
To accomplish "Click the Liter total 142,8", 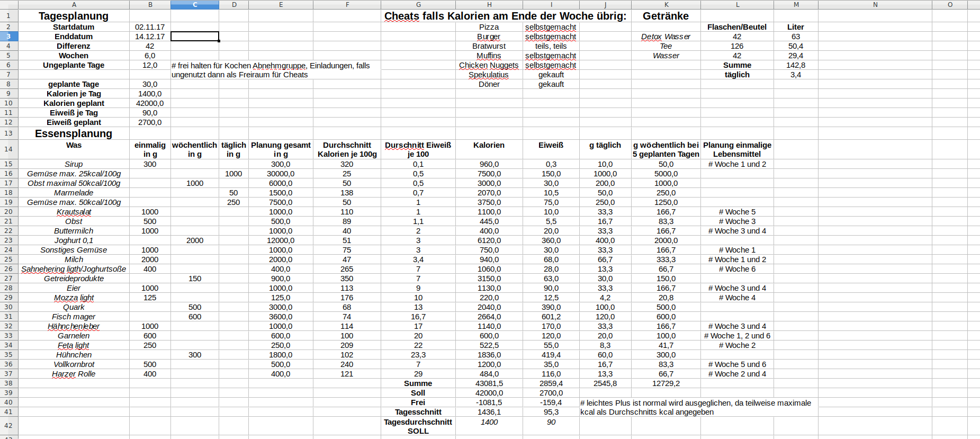I will point(796,65).
